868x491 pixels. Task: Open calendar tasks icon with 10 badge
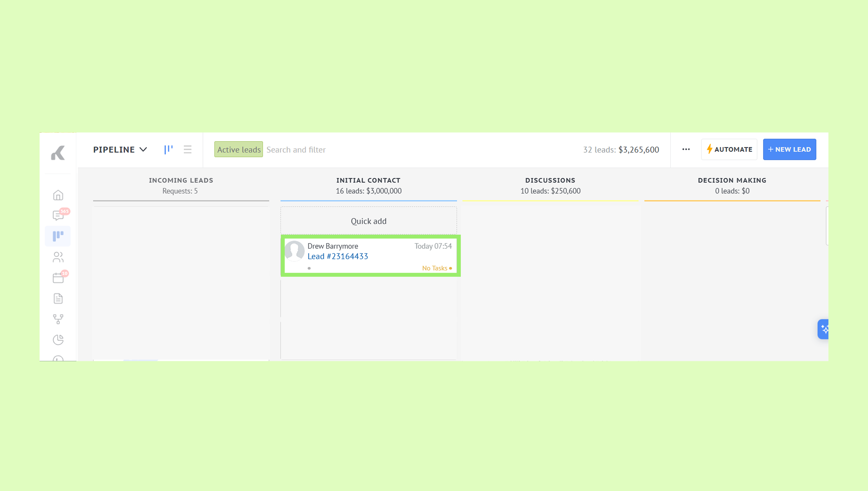tap(58, 278)
